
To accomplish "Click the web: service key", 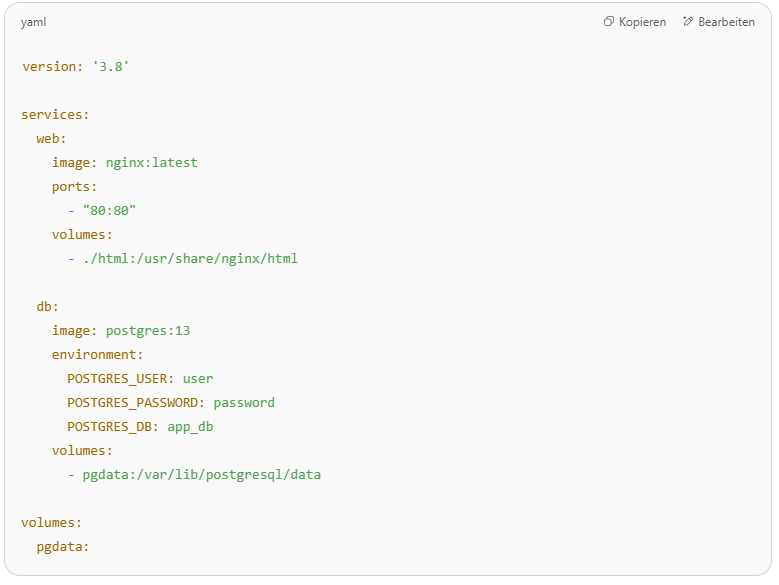I will 52,139.
